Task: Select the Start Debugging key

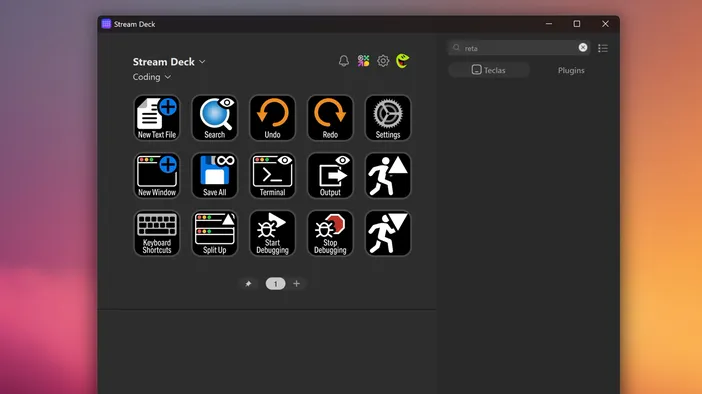Action: coord(272,233)
